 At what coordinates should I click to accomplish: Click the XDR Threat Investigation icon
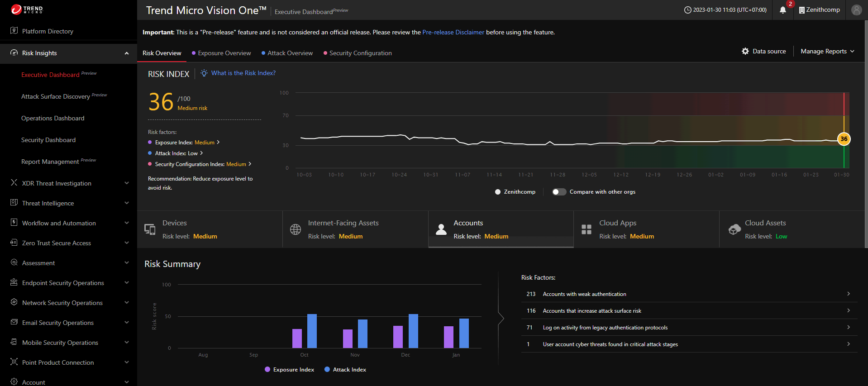pos(14,183)
